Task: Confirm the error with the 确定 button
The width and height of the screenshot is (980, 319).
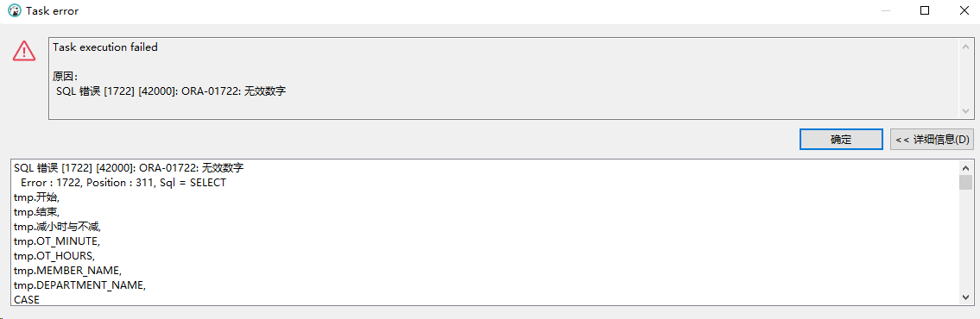Action: click(841, 140)
